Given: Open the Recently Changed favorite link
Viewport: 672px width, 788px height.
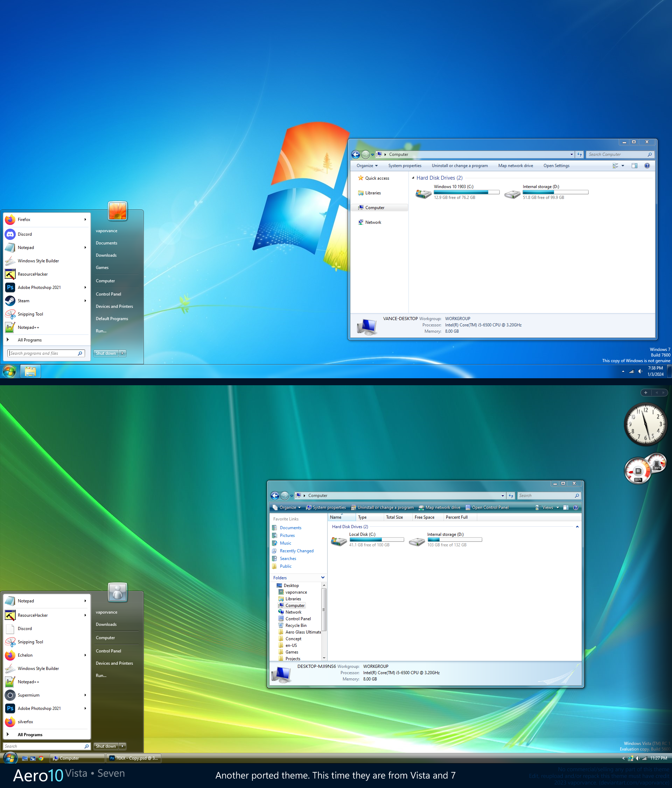Looking at the screenshot, I should pyautogui.click(x=296, y=551).
